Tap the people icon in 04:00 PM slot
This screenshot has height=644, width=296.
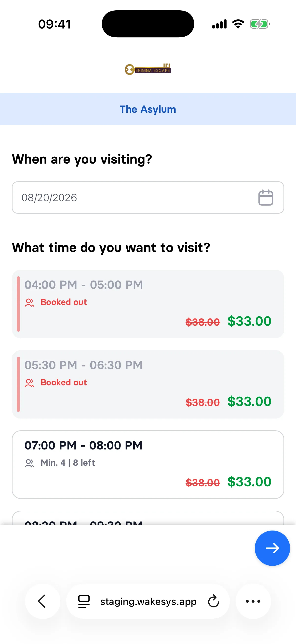[x=29, y=303]
